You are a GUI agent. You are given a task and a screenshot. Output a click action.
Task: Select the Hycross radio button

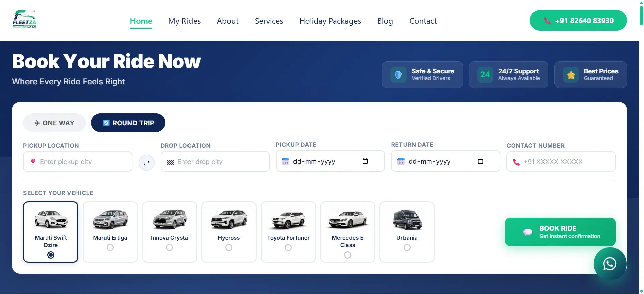229,248
